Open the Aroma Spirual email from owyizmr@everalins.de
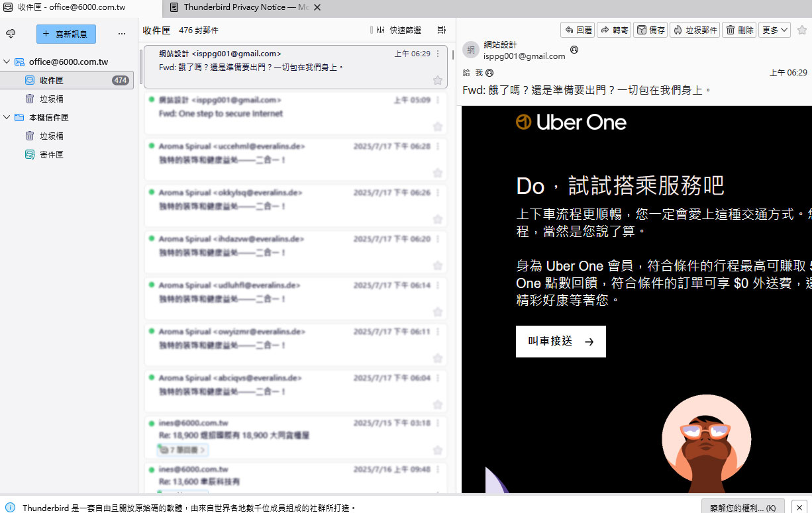 point(295,345)
